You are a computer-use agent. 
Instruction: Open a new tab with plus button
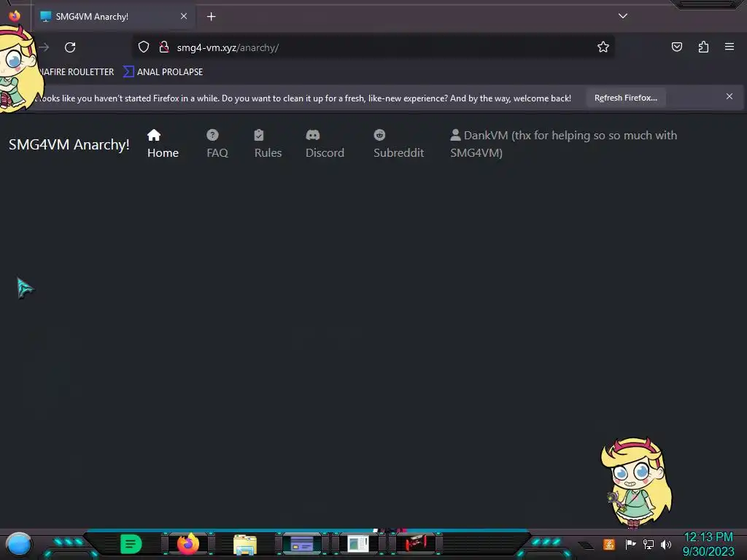(x=211, y=17)
